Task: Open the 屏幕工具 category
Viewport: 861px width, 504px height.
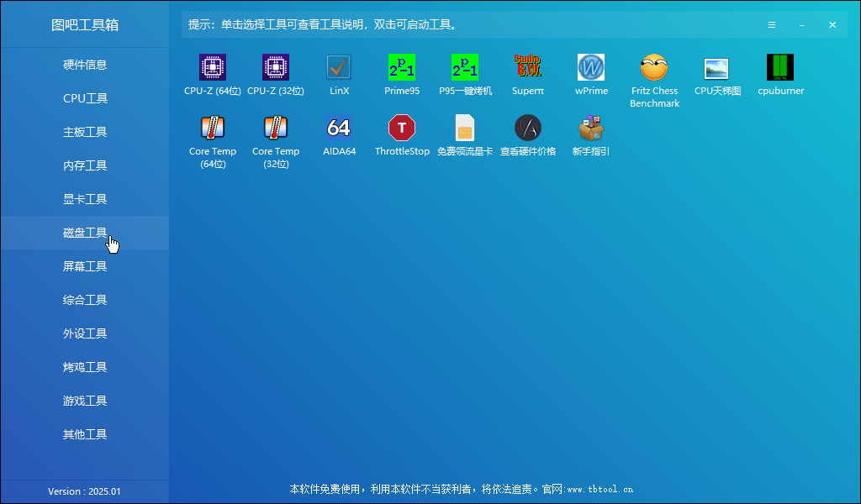Action: click(x=85, y=266)
